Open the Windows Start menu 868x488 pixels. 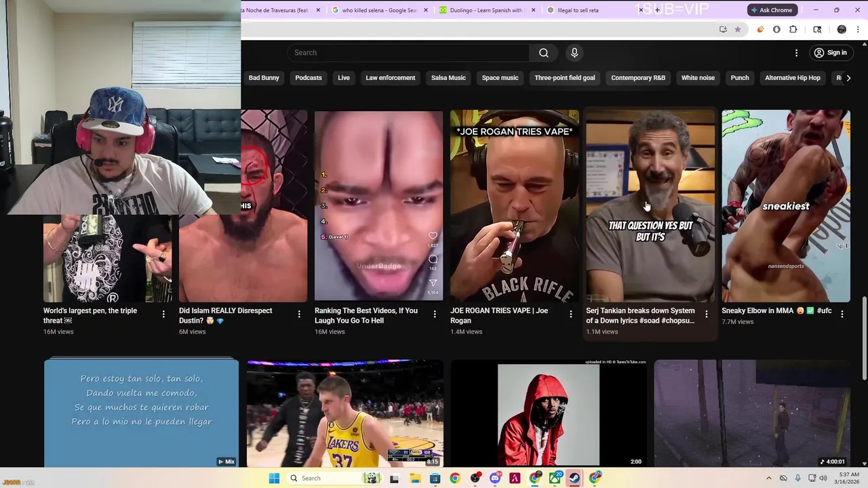[x=274, y=479]
